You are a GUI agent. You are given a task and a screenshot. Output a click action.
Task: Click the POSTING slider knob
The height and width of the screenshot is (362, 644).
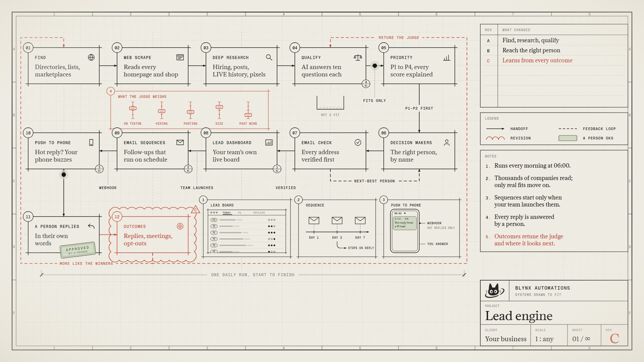(x=191, y=112)
